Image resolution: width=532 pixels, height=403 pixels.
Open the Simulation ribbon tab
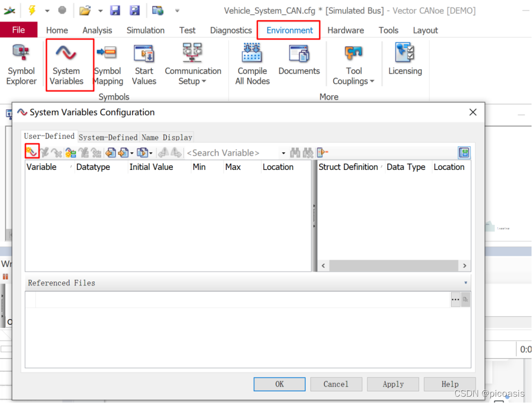coord(146,30)
